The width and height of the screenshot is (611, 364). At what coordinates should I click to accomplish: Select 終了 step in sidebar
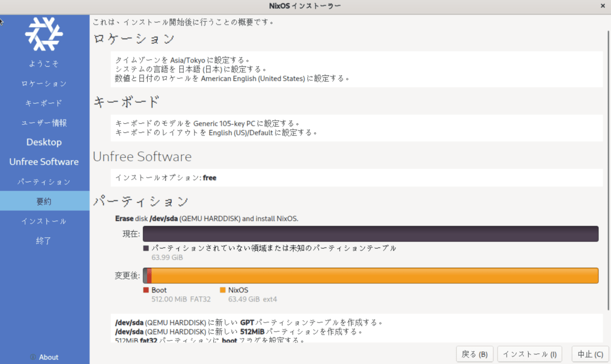coord(44,240)
